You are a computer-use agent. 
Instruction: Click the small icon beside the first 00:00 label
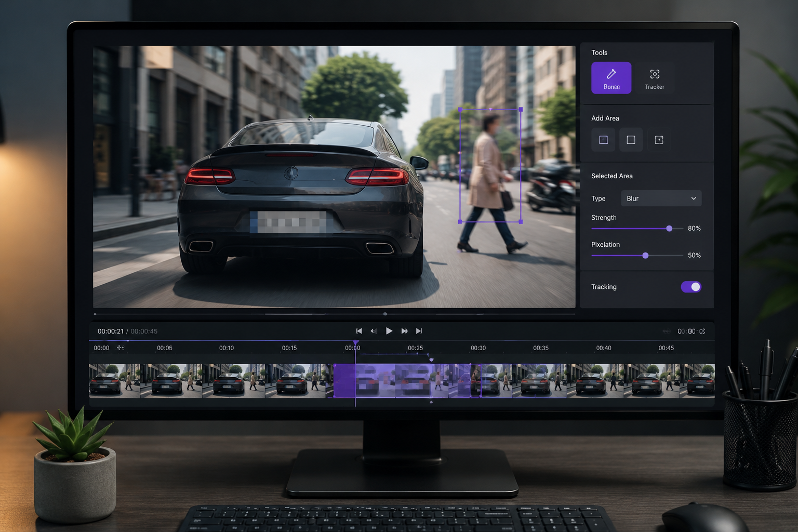(x=121, y=348)
